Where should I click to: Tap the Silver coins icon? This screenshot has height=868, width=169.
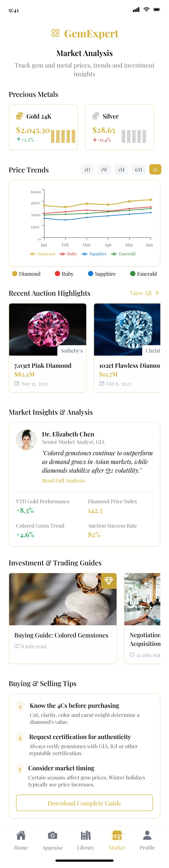tap(96, 116)
